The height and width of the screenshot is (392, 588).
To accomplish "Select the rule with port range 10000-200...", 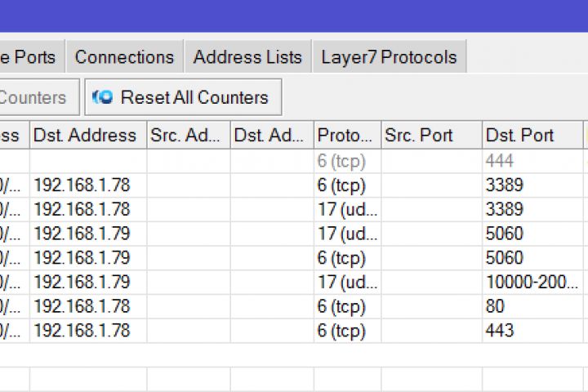I will (531, 283).
